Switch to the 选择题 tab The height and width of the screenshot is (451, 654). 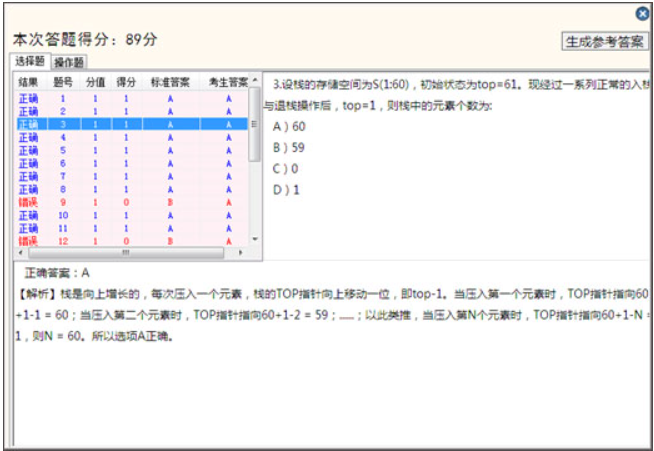[30, 61]
